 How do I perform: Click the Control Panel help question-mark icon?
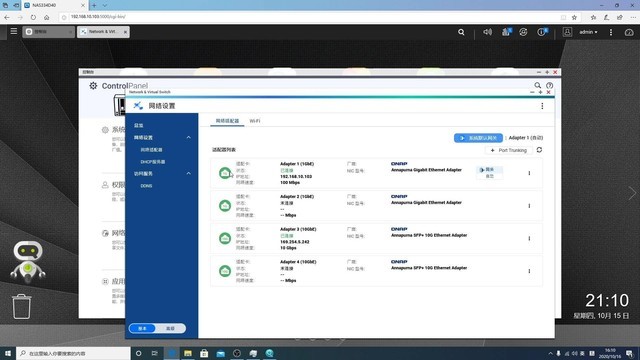pyautogui.click(x=549, y=85)
